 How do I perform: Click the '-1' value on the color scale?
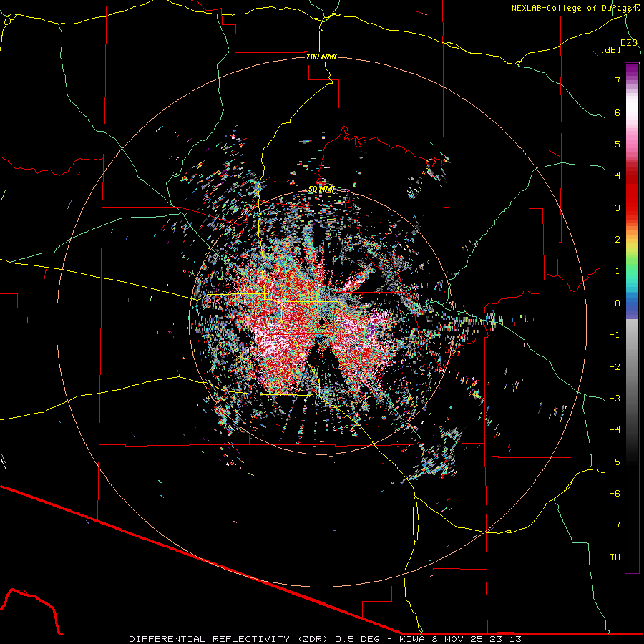tap(615, 335)
